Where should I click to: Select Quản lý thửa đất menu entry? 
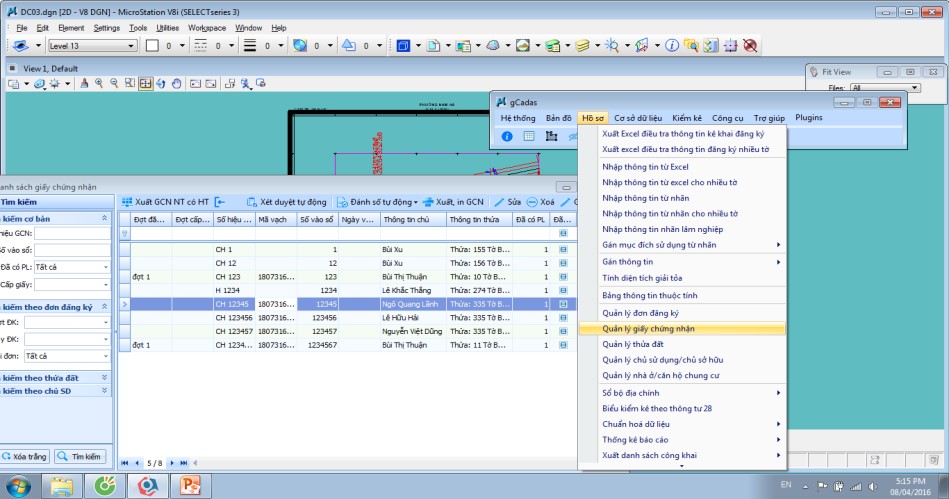click(633, 344)
